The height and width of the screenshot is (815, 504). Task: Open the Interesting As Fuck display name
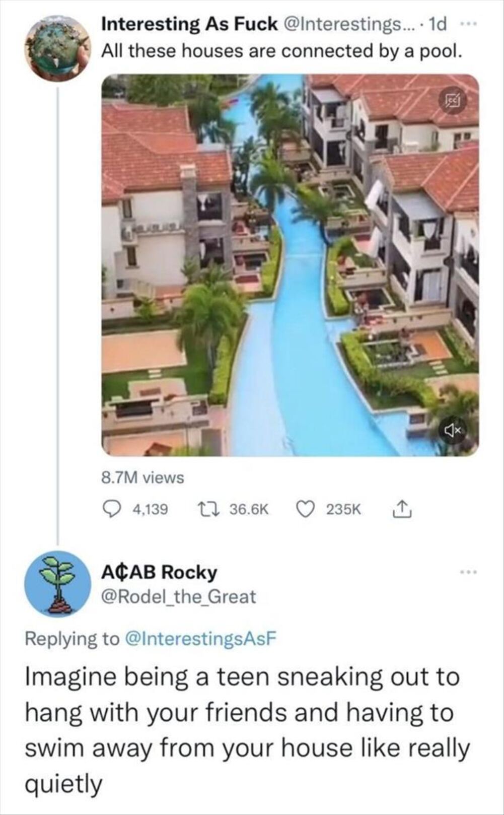click(189, 24)
